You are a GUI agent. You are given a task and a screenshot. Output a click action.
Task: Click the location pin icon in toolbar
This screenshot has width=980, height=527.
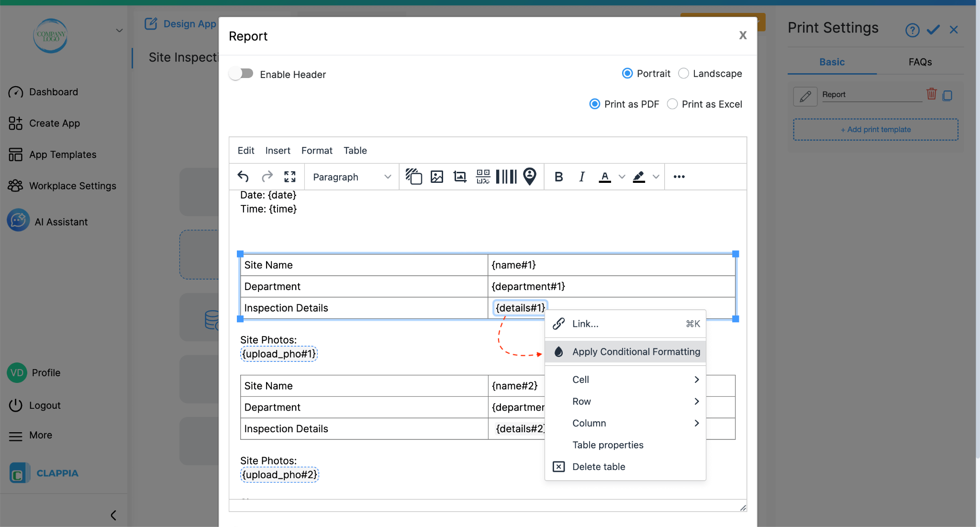[530, 177]
